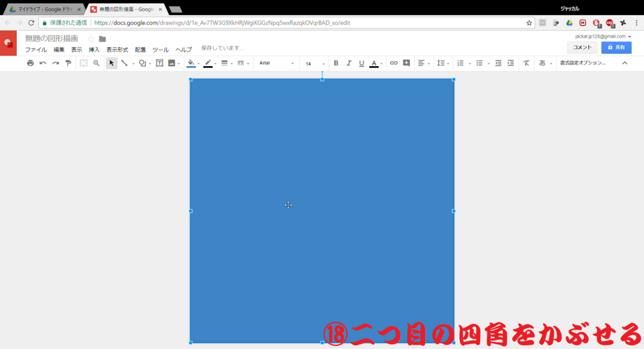Open the 挿入 menu
The height and width of the screenshot is (349, 644).
pyautogui.click(x=94, y=50)
